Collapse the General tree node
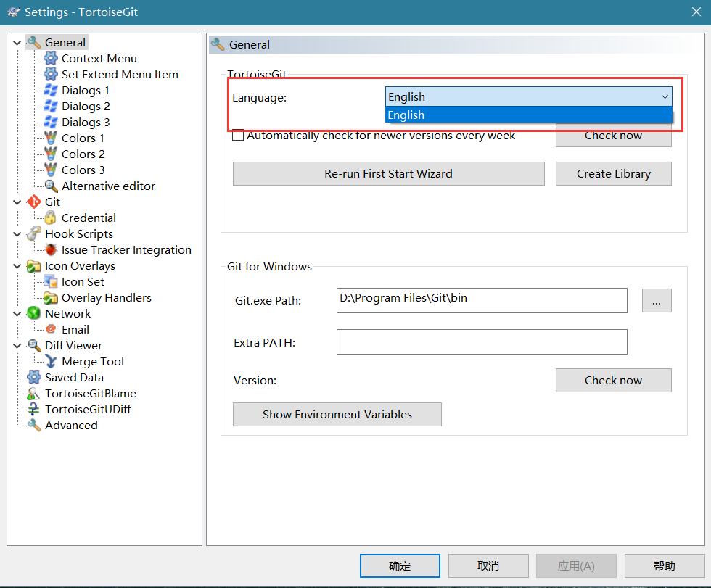Viewport: 711px width, 588px height. (17, 43)
